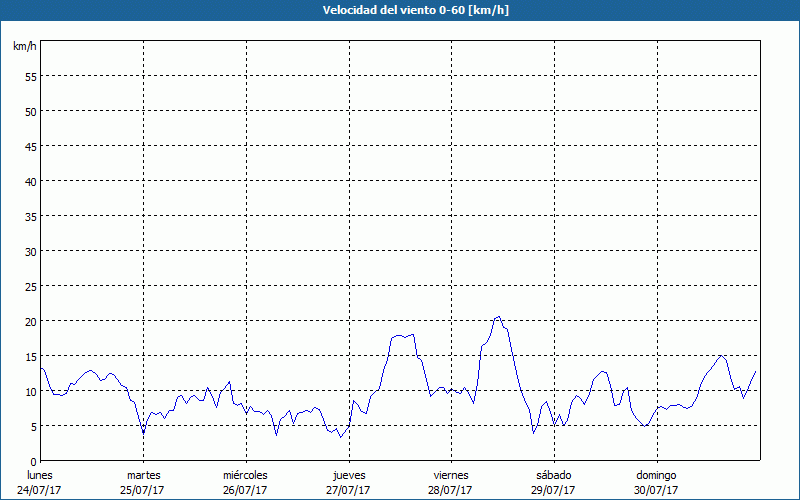Screen dimensions: 800x500
Task: Select the martes day label
Action: pyautogui.click(x=143, y=475)
